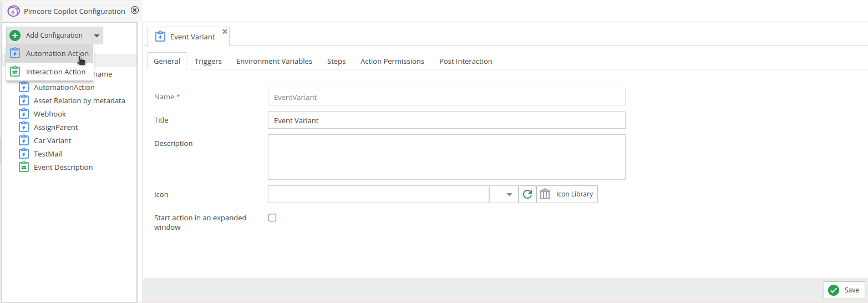Save the Event Variant configuration
The width and height of the screenshot is (868, 303).
click(844, 290)
